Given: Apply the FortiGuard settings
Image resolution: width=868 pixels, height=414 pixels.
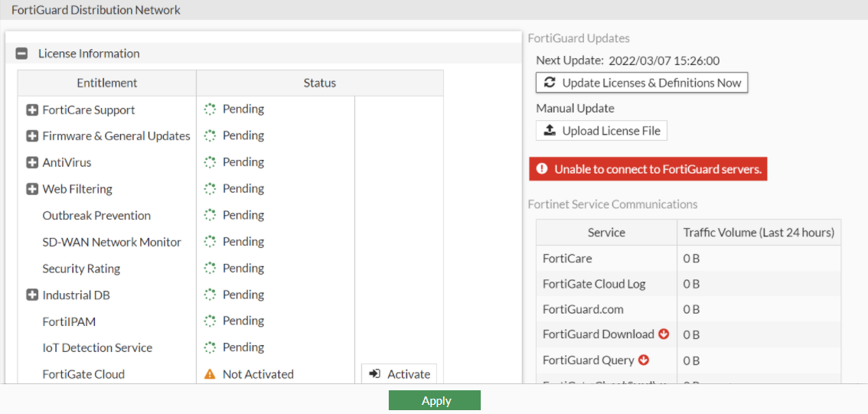Looking at the screenshot, I should coord(434,401).
